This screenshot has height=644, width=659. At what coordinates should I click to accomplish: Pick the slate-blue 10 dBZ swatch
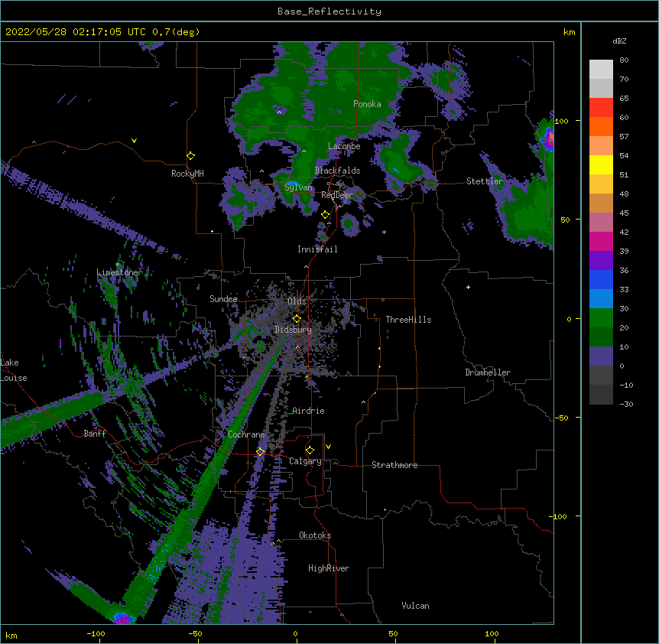[x=601, y=356]
